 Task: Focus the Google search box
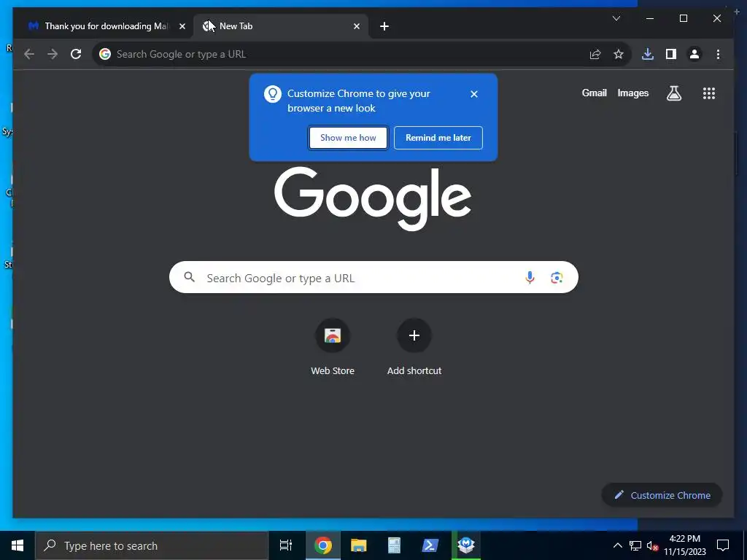coord(373,278)
